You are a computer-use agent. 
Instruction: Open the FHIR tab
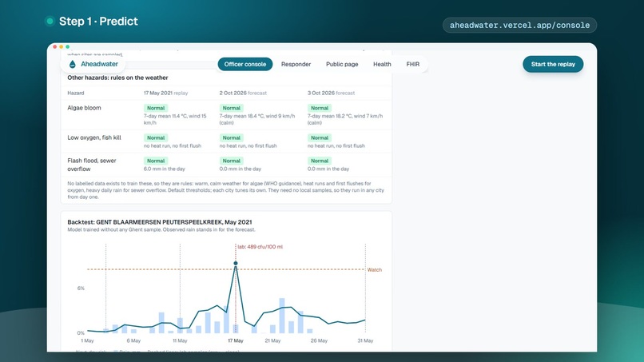pyautogui.click(x=413, y=64)
